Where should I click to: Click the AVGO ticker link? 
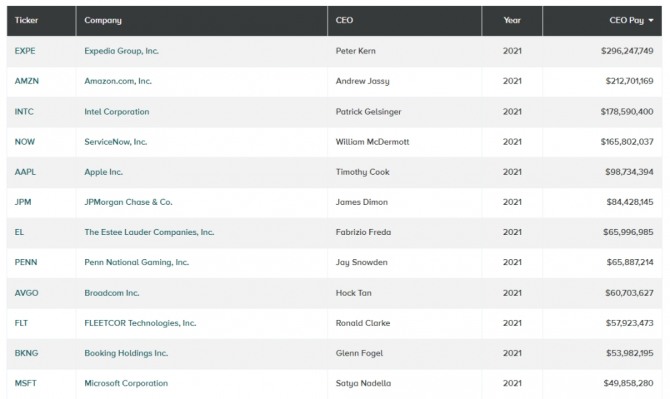click(x=26, y=293)
